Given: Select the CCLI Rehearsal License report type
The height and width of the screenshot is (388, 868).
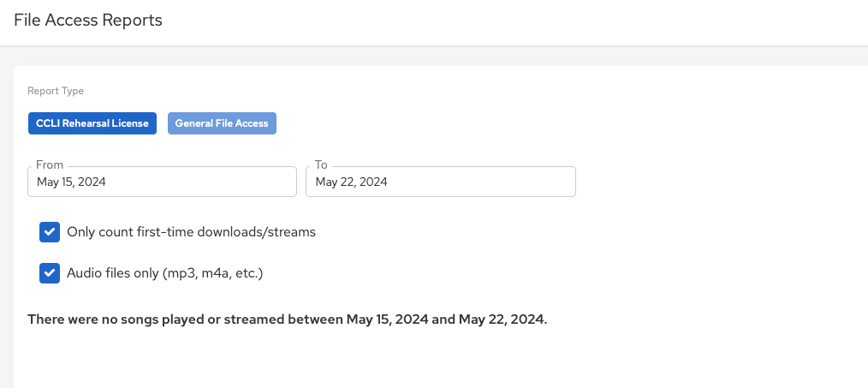Looking at the screenshot, I should pyautogui.click(x=92, y=123).
